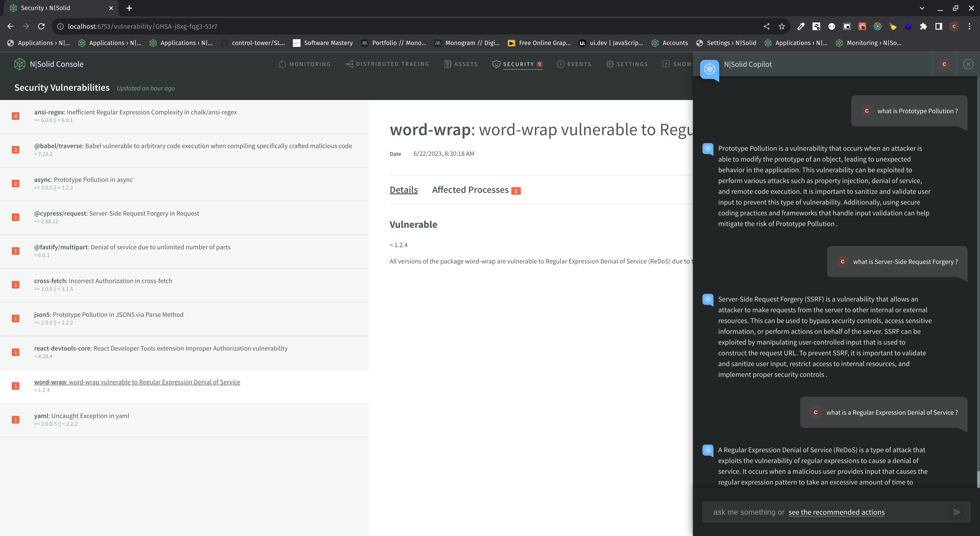Image resolution: width=980 pixels, height=536 pixels.
Task: Open Distributed Tracing section
Action: pos(387,64)
